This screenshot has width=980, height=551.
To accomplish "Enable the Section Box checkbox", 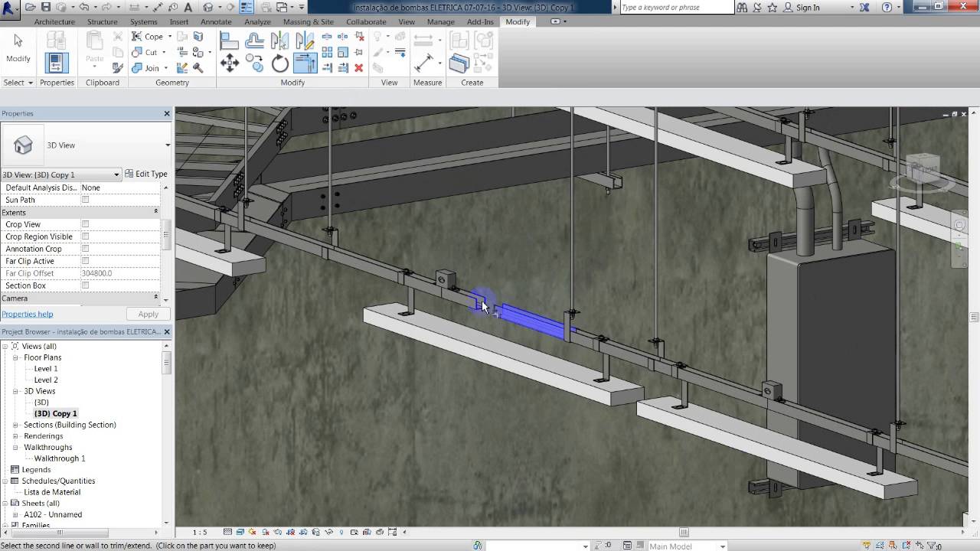I will [x=85, y=285].
